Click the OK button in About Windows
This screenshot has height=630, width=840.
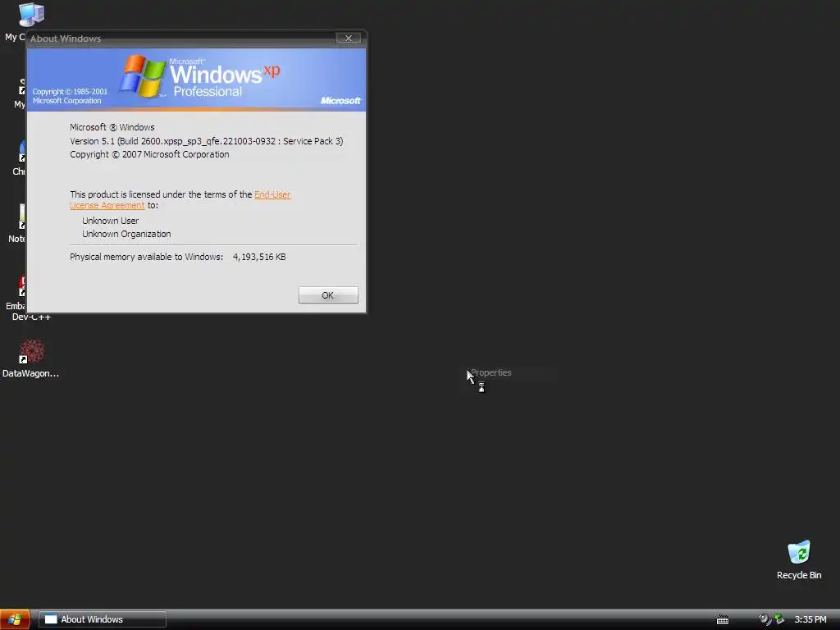(328, 295)
